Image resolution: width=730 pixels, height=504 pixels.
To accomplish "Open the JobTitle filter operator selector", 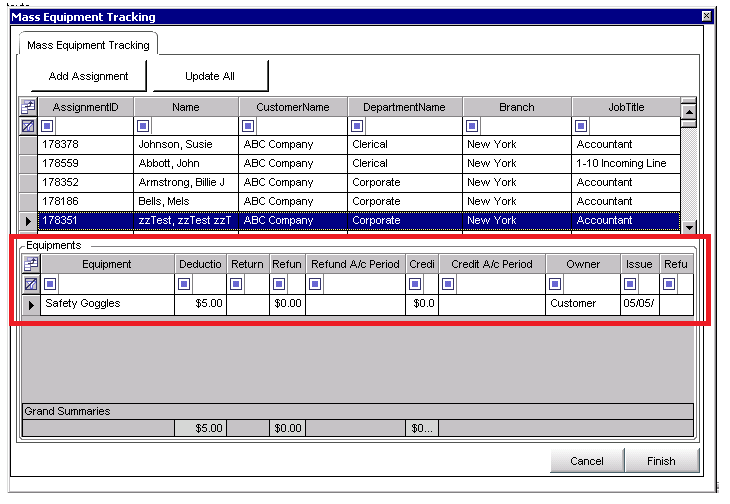I will 581,126.
